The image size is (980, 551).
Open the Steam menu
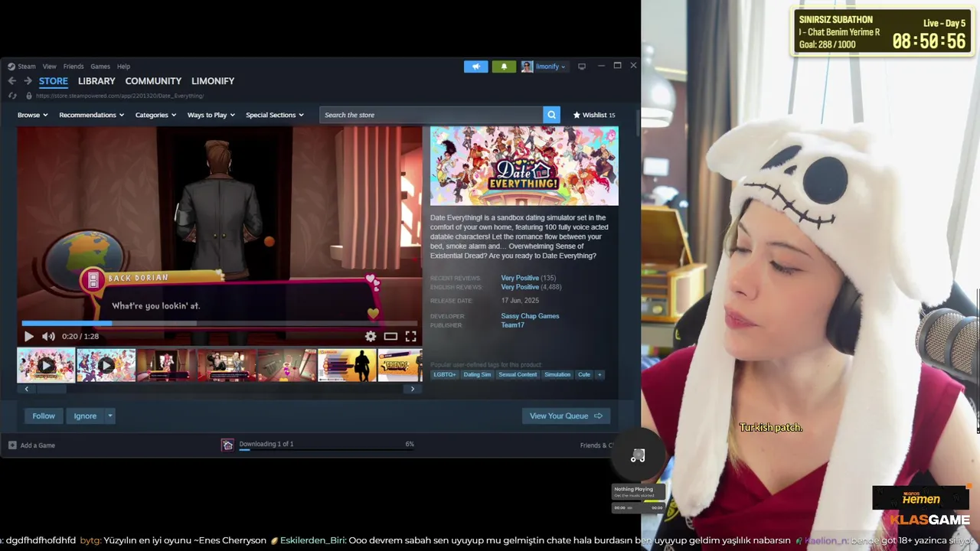27,67
